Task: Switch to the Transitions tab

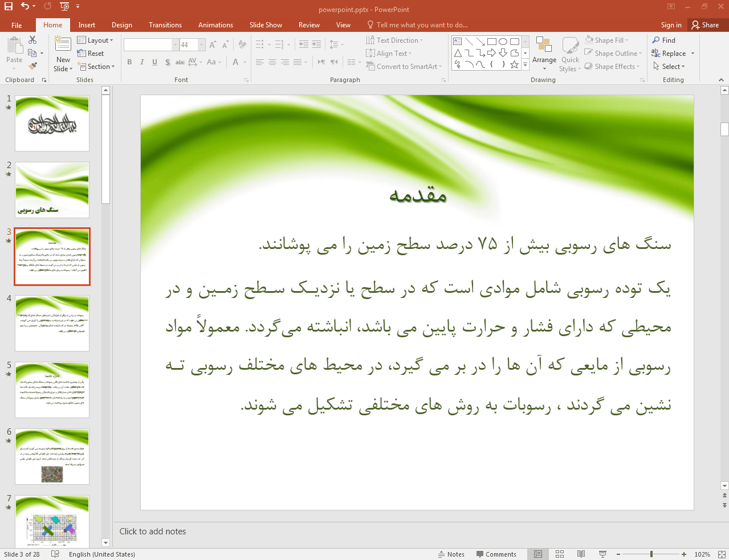Action: pyautogui.click(x=165, y=25)
